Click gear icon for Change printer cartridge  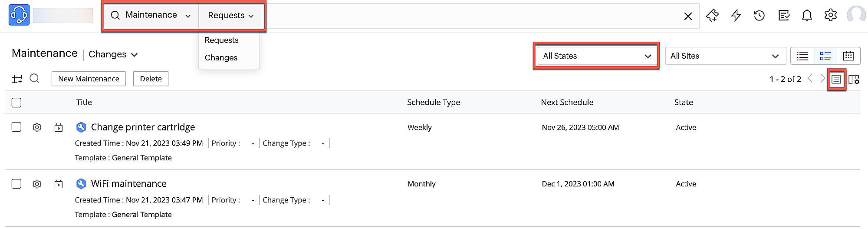pyautogui.click(x=37, y=127)
